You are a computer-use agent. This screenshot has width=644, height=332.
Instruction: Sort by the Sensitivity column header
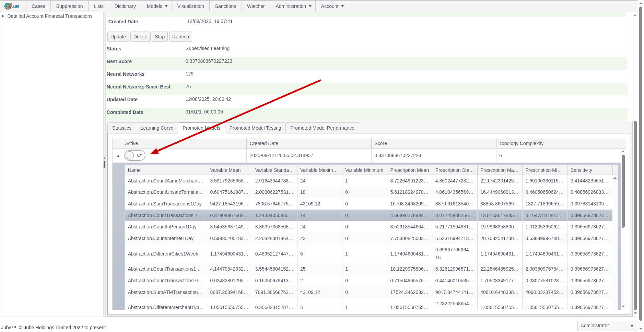589,170
